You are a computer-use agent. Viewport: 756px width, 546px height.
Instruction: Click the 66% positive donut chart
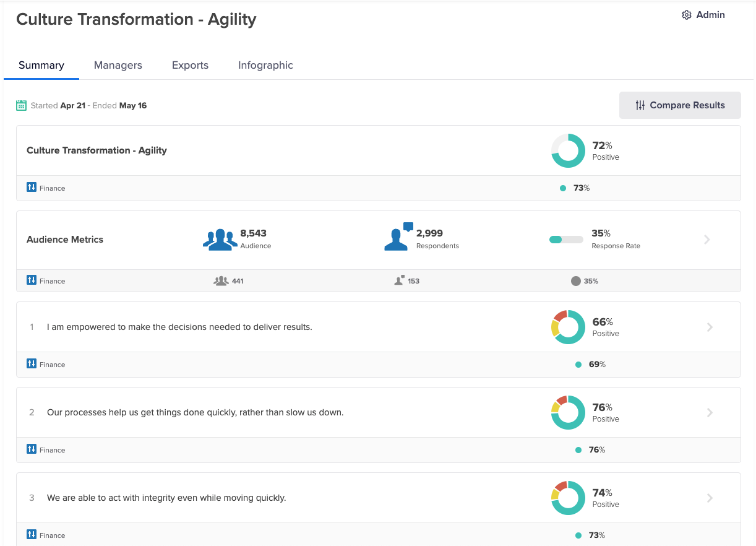point(568,327)
